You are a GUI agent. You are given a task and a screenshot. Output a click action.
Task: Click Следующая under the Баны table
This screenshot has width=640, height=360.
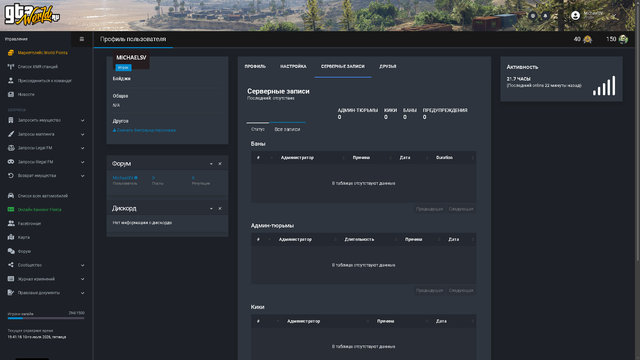tap(461, 209)
